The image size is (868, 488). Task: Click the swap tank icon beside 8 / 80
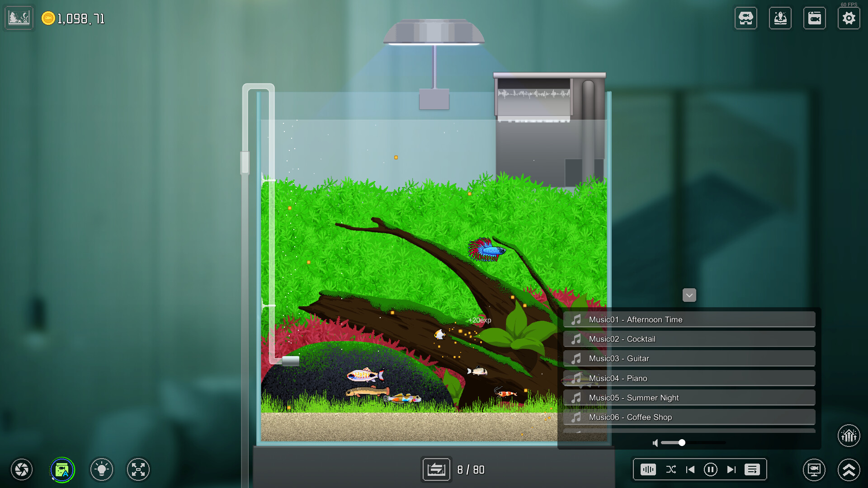(x=436, y=470)
